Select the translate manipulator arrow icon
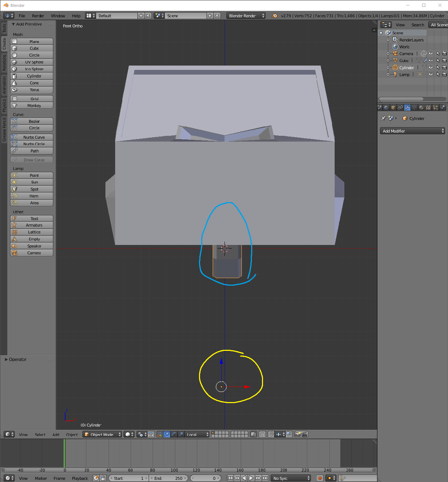 (167, 434)
